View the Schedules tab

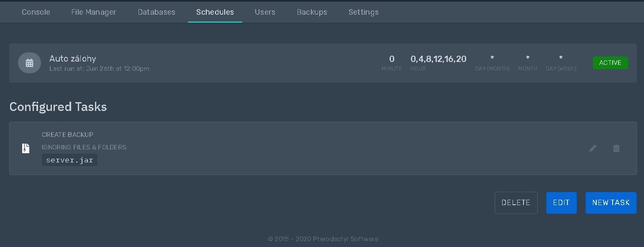(215, 12)
